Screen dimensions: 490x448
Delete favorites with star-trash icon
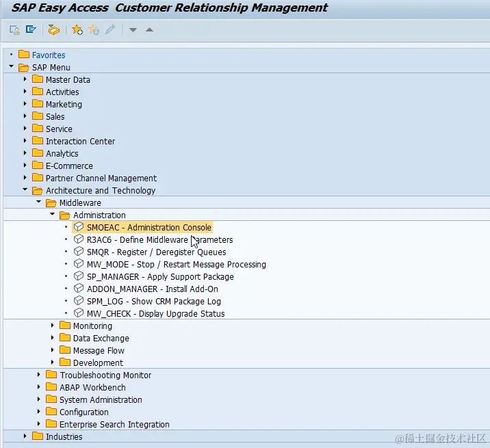(x=94, y=30)
